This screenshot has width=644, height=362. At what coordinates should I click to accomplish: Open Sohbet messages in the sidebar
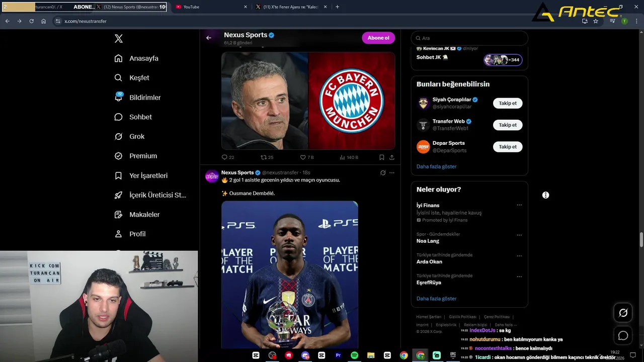[133, 117]
